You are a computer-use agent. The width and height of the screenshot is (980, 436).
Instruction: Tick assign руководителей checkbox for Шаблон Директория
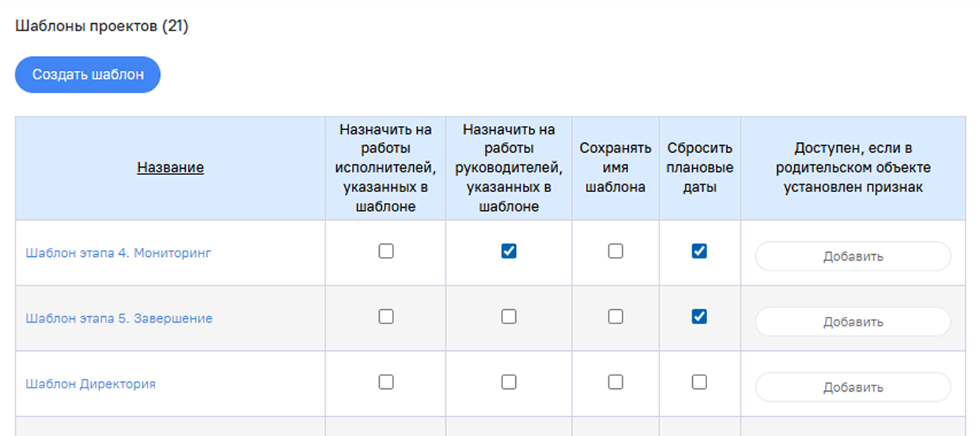point(508,382)
